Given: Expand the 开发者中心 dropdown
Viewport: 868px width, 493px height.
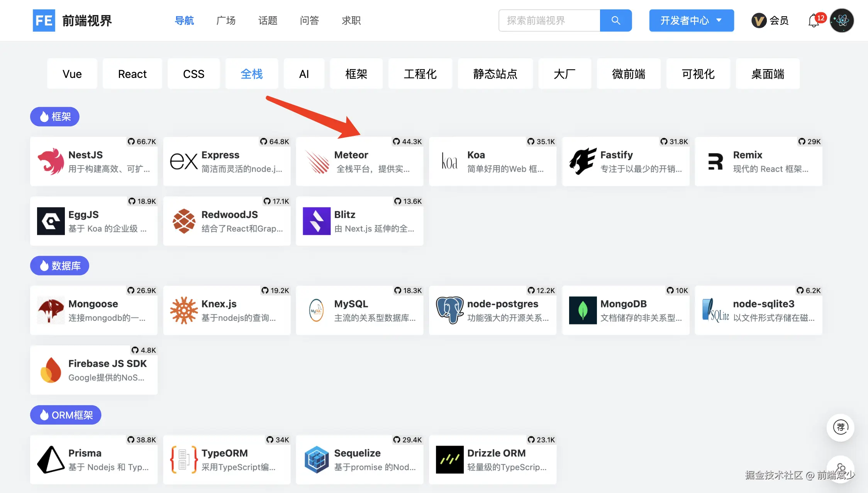Looking at the screenshot, I should (x=691, y=20).
